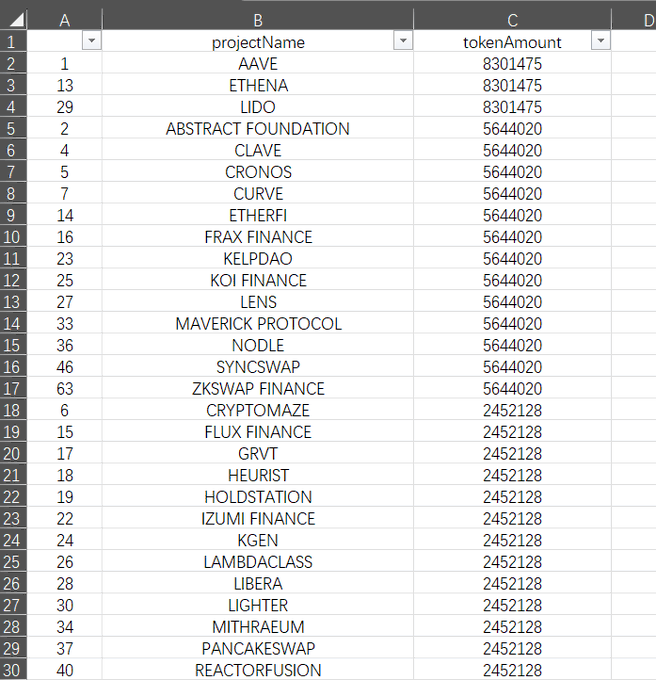Click the GRVT cell
Image resolution: width=656 pixels, height=680 pixels.
[x=258, y=454]
